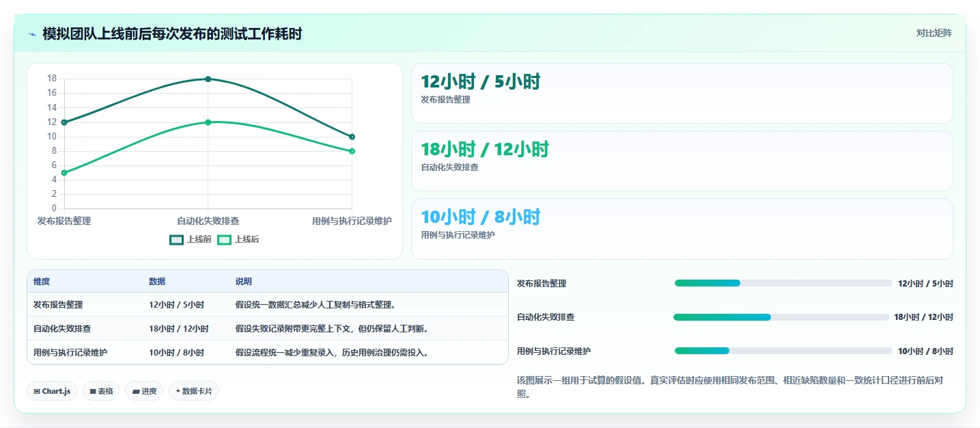
Task: Click y-axis value 0
Action: click(x=54, y=209)
